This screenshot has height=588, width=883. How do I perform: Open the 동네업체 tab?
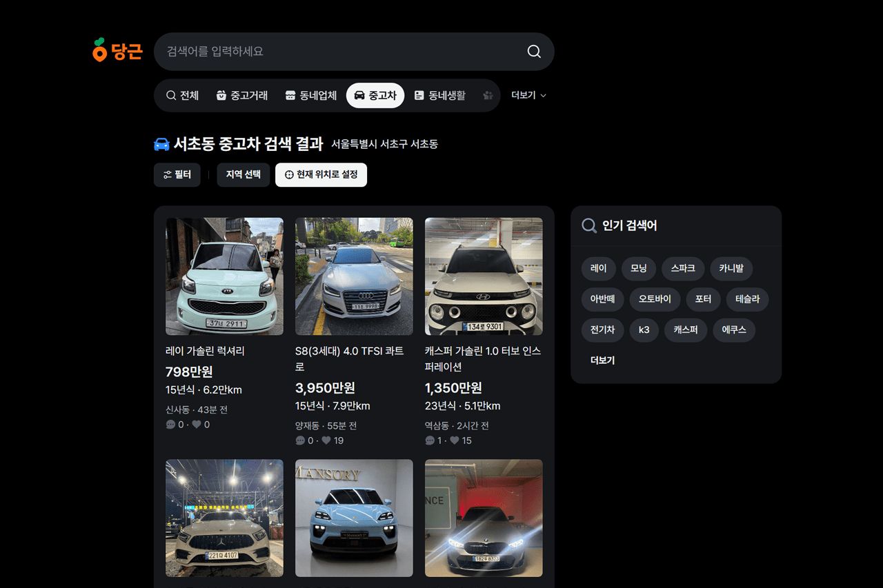311,96
